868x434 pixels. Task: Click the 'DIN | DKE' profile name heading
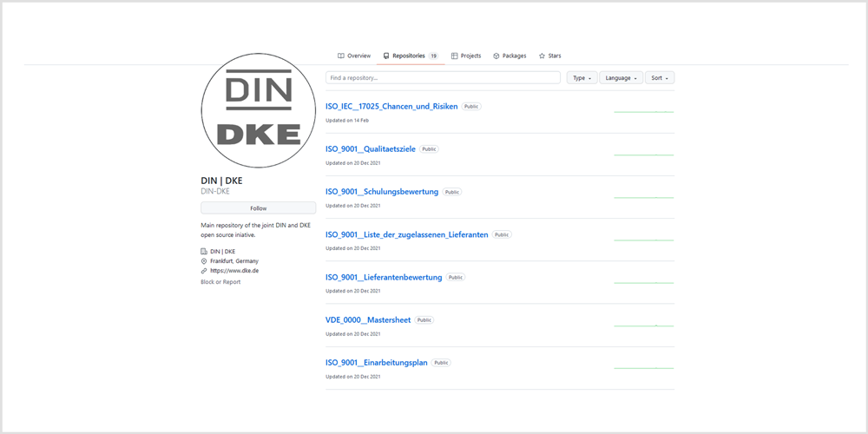(221, 181)
